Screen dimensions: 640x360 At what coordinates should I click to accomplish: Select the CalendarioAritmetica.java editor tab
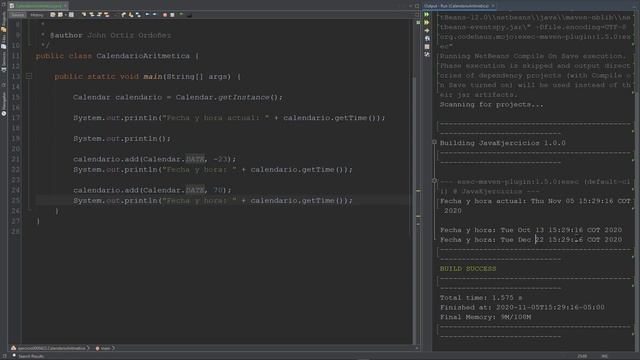click(x=38, y=6)
